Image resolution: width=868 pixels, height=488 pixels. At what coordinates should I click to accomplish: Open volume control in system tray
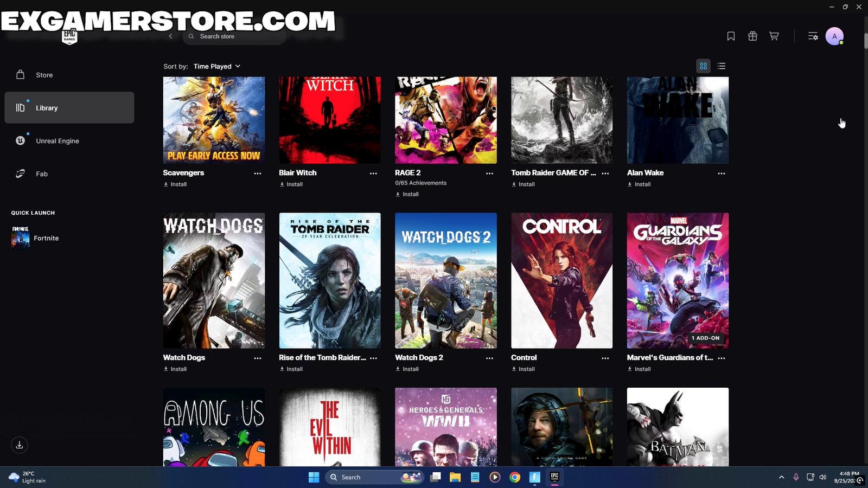(x=823, y=477)
